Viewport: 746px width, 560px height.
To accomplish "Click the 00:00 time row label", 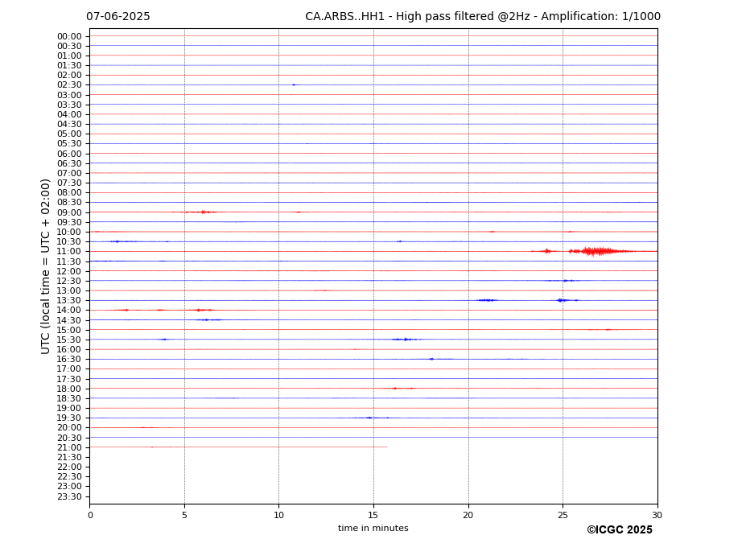I will tap(69, 37).
